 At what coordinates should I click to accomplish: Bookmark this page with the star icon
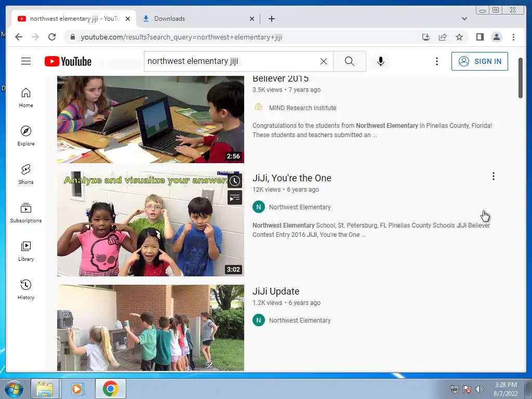pos(459,37)
